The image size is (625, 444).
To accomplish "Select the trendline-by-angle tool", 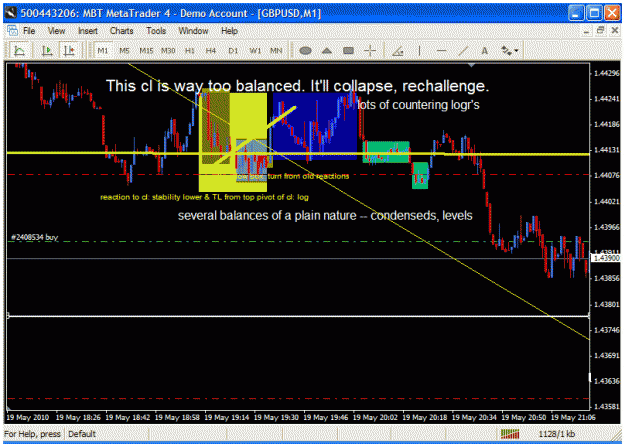I will tap(398, 51).
